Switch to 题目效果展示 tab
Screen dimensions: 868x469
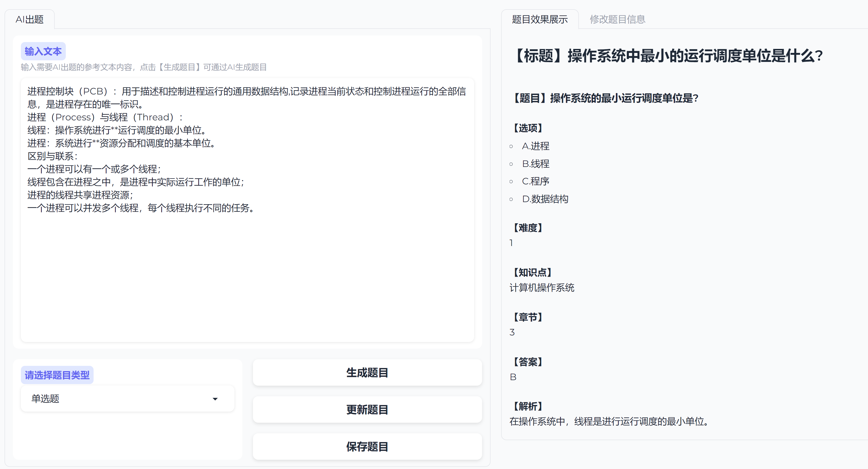540,19
